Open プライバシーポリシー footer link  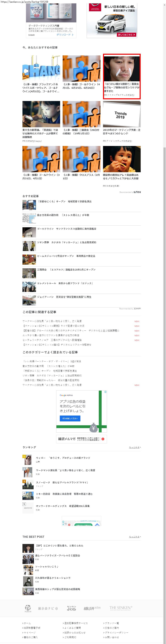point(116,633)
